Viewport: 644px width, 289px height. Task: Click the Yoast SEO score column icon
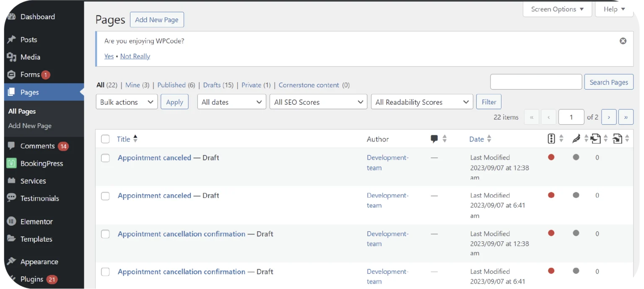(x=551, y=139)
